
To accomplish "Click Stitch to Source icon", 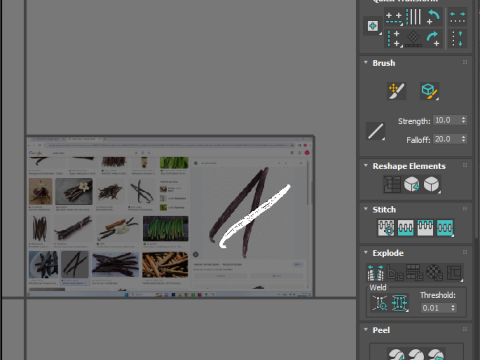I will coord(425,228).
